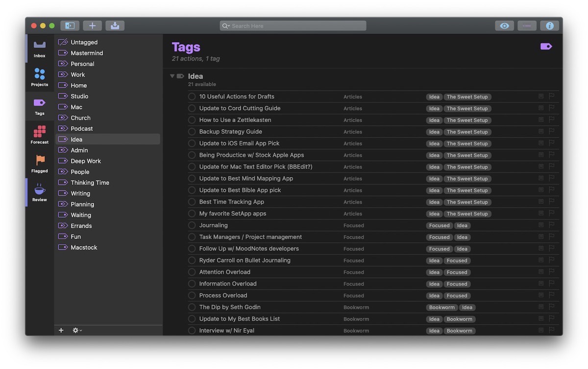
Task: Switch to the Review perspective
Action: (40, 192)
